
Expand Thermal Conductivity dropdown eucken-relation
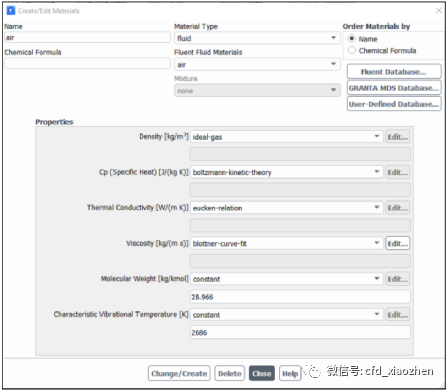point(286,208)
